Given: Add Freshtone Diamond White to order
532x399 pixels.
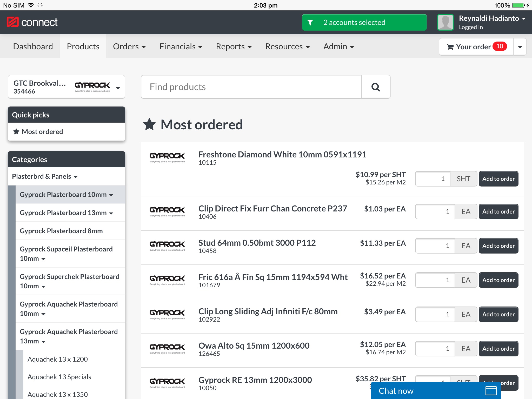Looking at the screenshot, I should click(x=498, y=179).
